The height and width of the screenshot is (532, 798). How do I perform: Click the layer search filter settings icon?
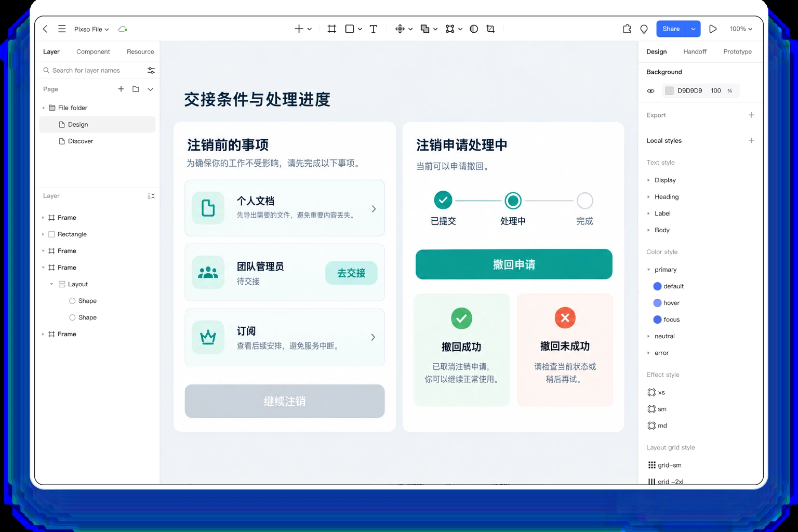[151, 70]
